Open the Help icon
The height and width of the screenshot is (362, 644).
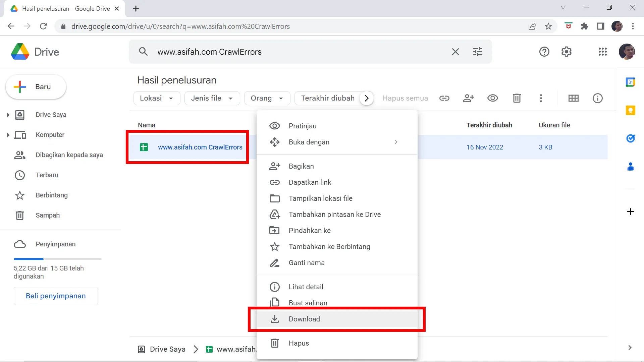544,52
